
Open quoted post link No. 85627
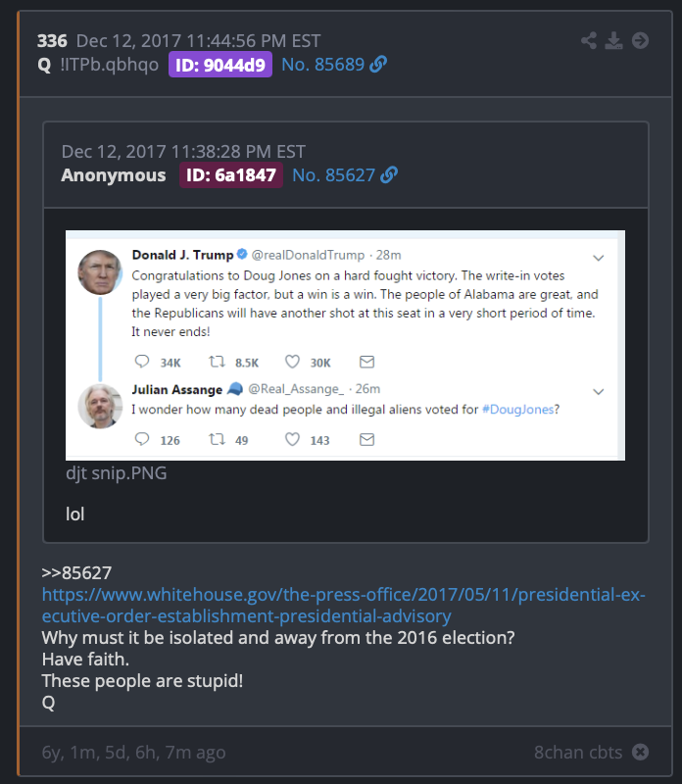coord(333,175)
